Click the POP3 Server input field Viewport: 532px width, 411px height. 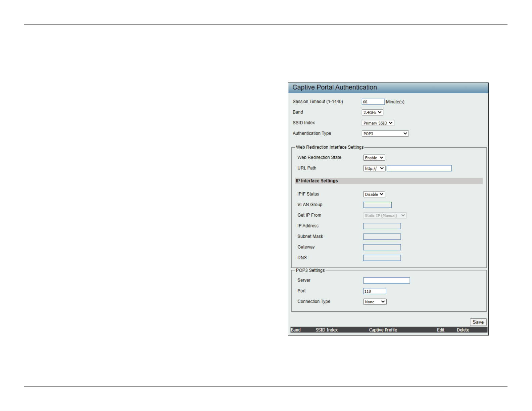click(x=386, y=280)
